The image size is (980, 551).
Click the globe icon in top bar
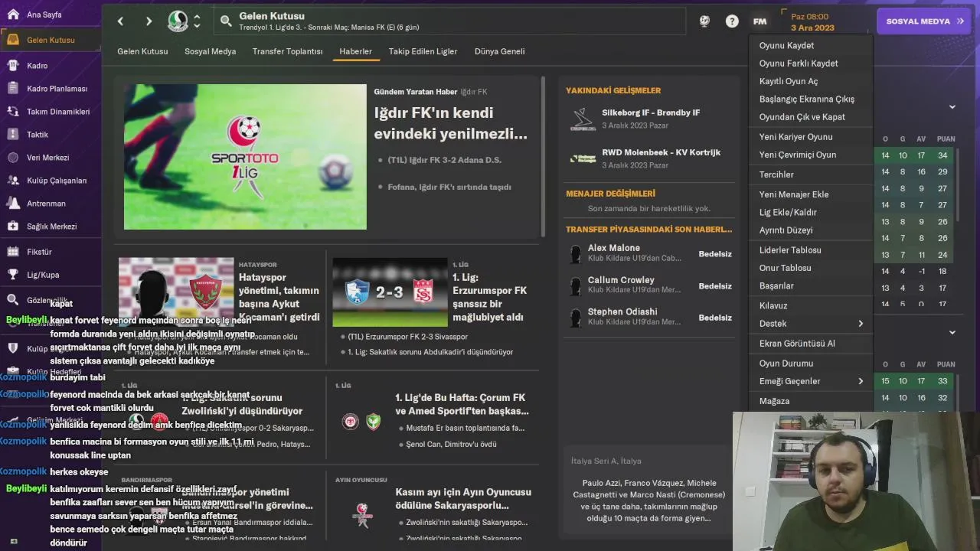(704, 21)
